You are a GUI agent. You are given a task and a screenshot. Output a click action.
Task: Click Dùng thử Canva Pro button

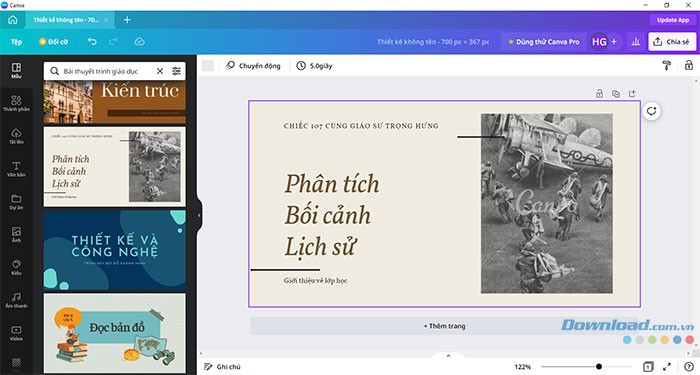543,42
